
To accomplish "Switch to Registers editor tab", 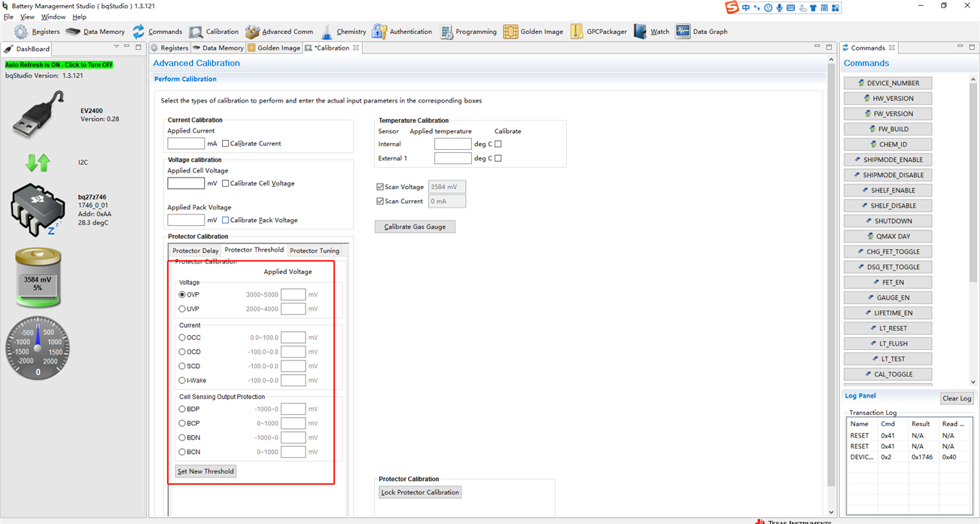I will click(x=170, y=47).
